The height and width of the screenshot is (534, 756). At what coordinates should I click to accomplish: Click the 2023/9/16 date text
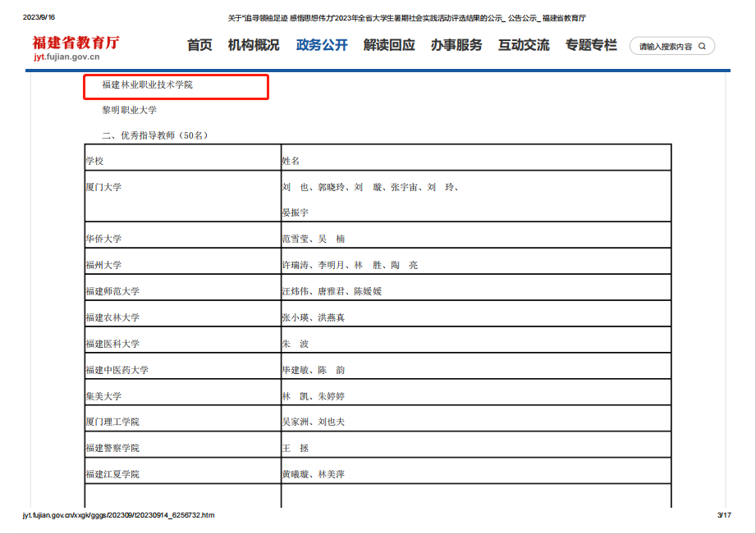click(39, 17)
